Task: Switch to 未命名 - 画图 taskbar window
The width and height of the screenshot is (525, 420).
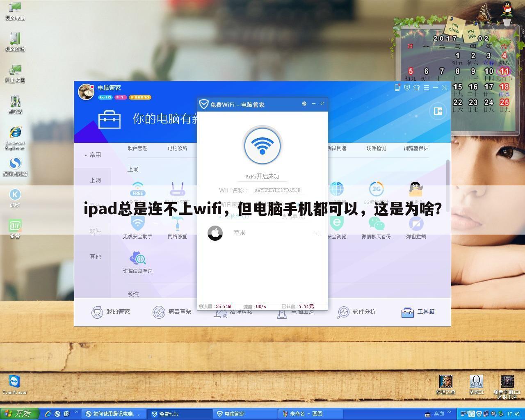Action: click(310, 414)
